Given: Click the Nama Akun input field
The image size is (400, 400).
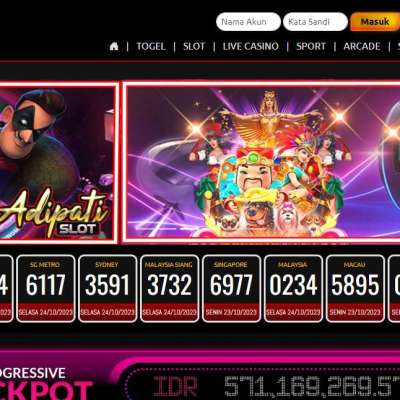Looking at the screenshot, I should (248, 22).
